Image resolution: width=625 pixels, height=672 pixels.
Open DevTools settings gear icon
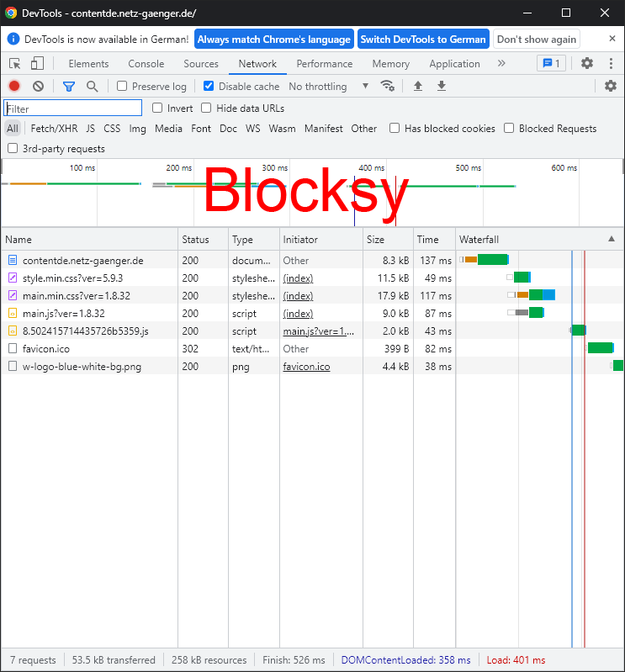tap(587, 63)
